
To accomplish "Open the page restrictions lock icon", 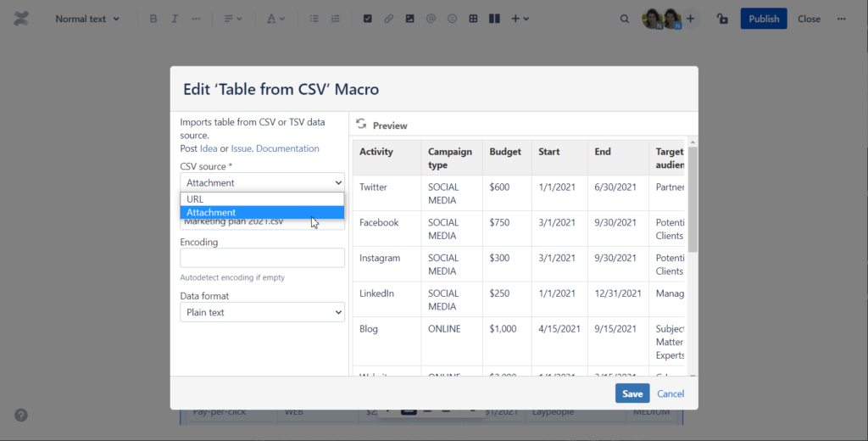I will [722, 19].
